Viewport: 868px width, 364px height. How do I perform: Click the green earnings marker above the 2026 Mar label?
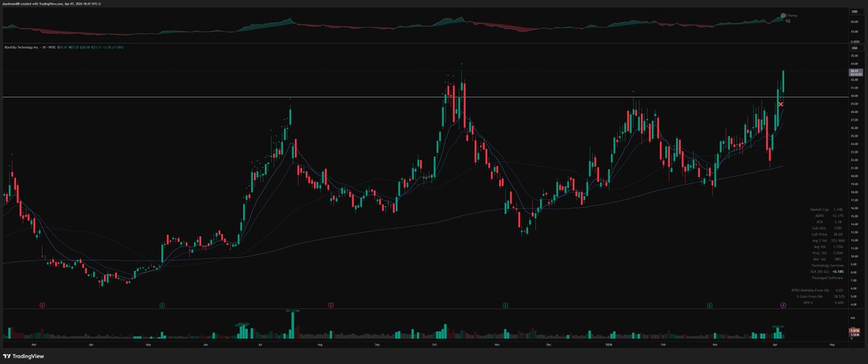click(x=710, y=305)
